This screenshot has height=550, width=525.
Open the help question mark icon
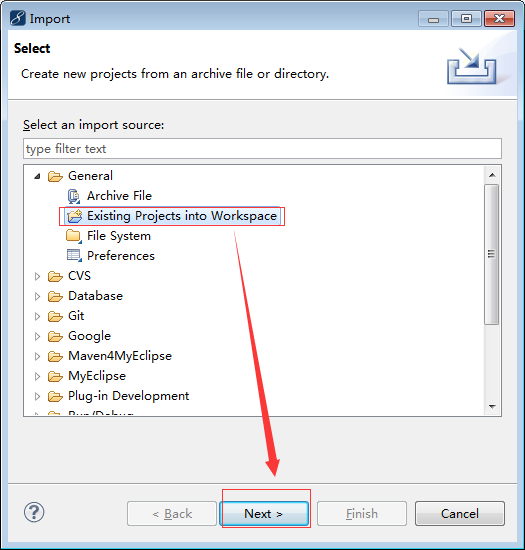pyautogui.click(x=34, y=512)
